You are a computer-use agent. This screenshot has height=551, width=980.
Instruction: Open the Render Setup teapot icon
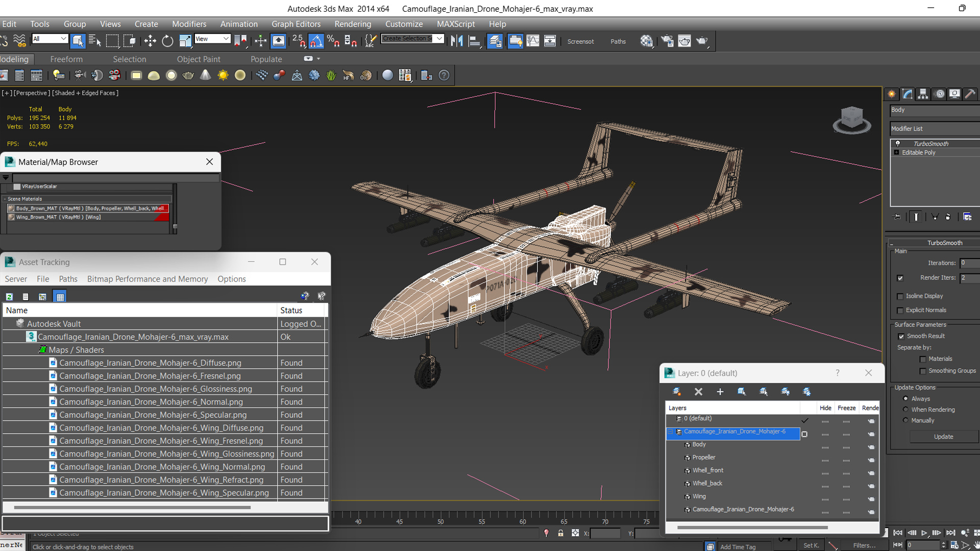coord(667,41)
